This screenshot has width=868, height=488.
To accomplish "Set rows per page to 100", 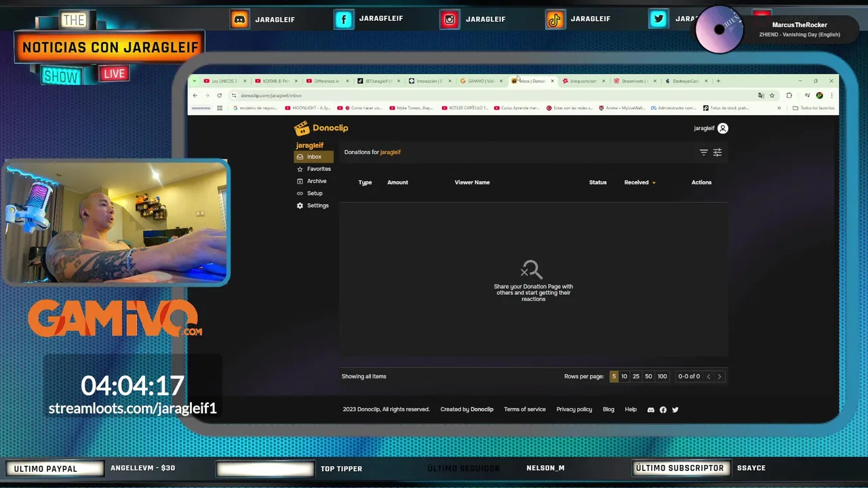I will point(662,376).
